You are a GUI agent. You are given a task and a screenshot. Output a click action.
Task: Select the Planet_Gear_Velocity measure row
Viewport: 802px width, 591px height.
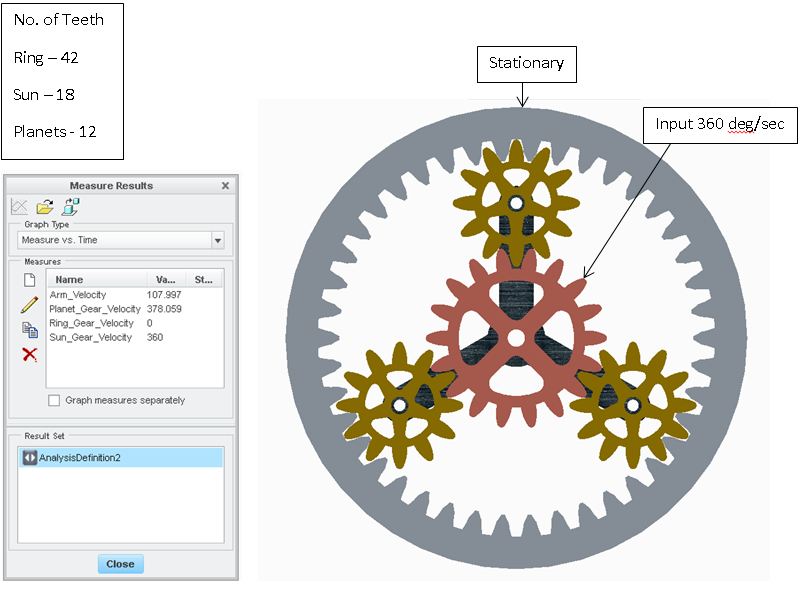(135, 309)
